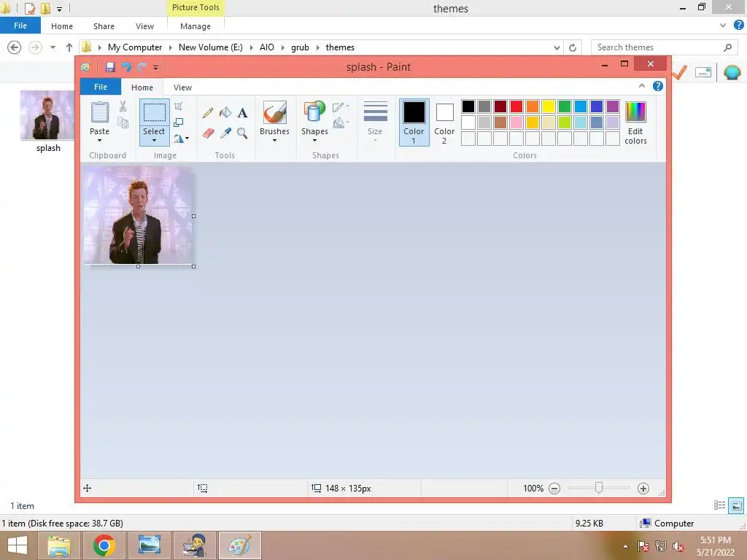The width and height of the screenshot is (747, 560).
Task: Open Explorer Share tab
Action: click(104, 26)
